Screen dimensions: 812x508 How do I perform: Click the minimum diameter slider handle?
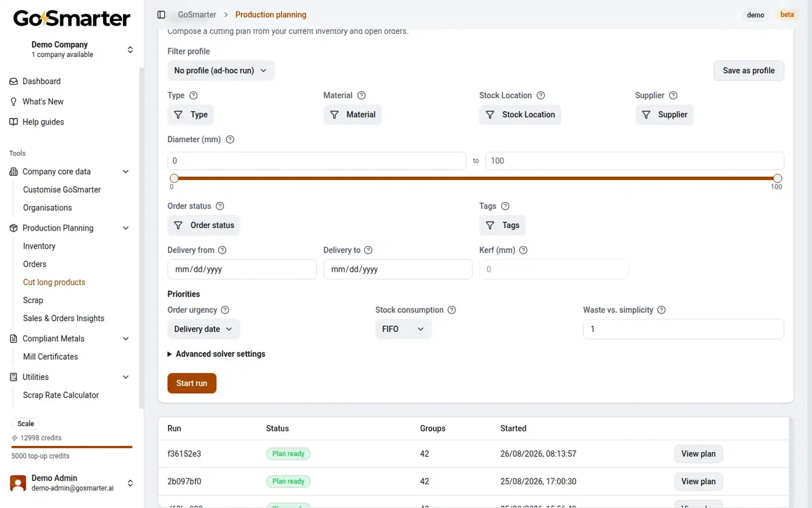click(174, 178)
